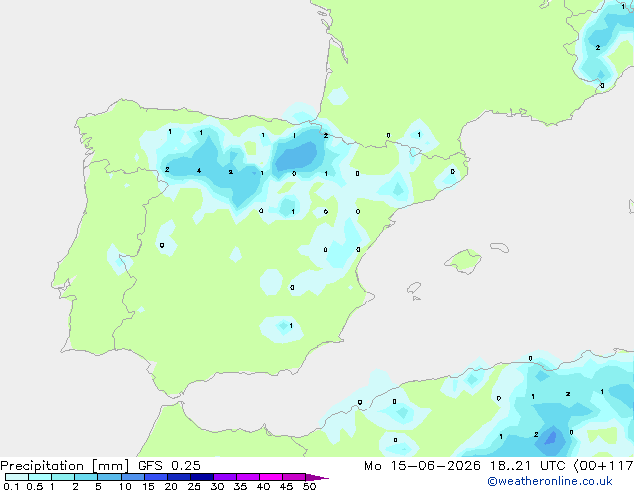The width and height of the screenshot is (634, 490).
Task: Pick the dark navy swatch between 25 and 30
Action: pyautogui.click(x=201, y=477)
